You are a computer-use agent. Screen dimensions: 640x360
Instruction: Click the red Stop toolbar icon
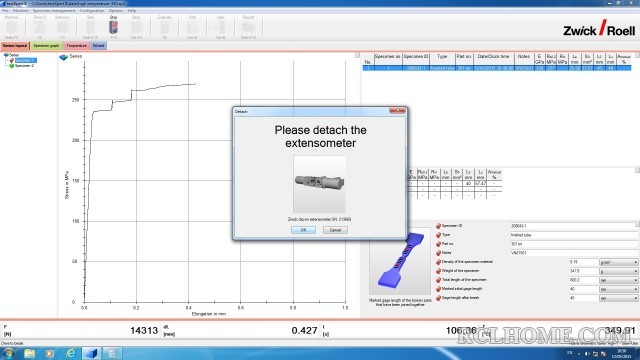coord(113,27)
